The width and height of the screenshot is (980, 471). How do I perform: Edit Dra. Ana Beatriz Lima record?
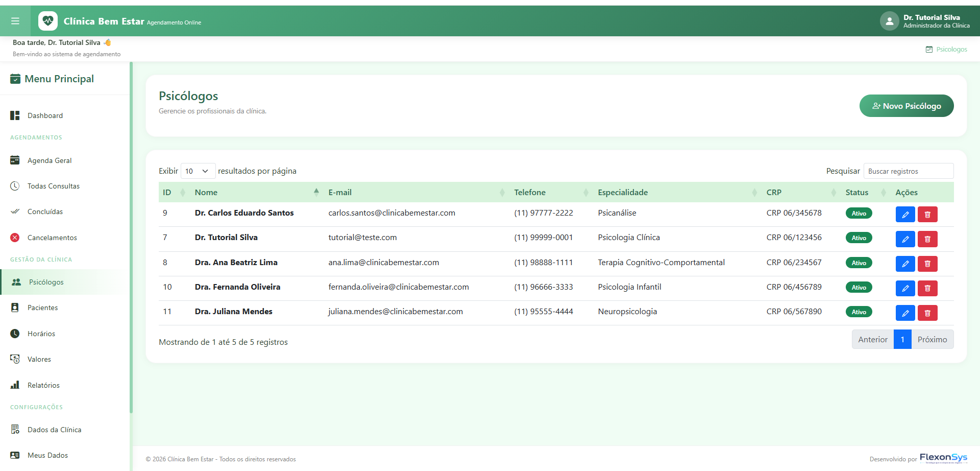pyautogui.click(x=905, y=264)
